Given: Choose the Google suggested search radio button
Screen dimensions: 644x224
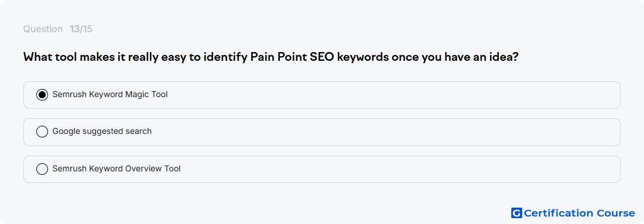Looking at the screenshot, I should click(42, 132).
